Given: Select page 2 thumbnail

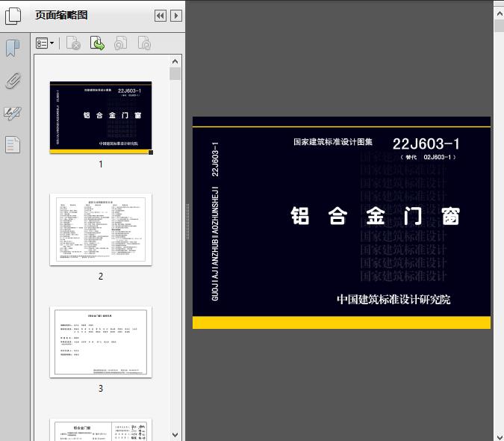Looking at the screenshot, I should coord(101,229).
